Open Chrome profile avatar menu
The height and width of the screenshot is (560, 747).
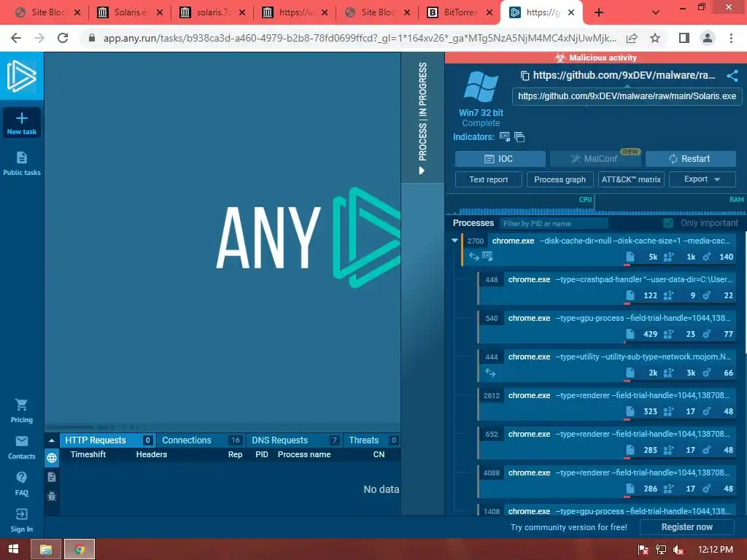tap(708, 38)
